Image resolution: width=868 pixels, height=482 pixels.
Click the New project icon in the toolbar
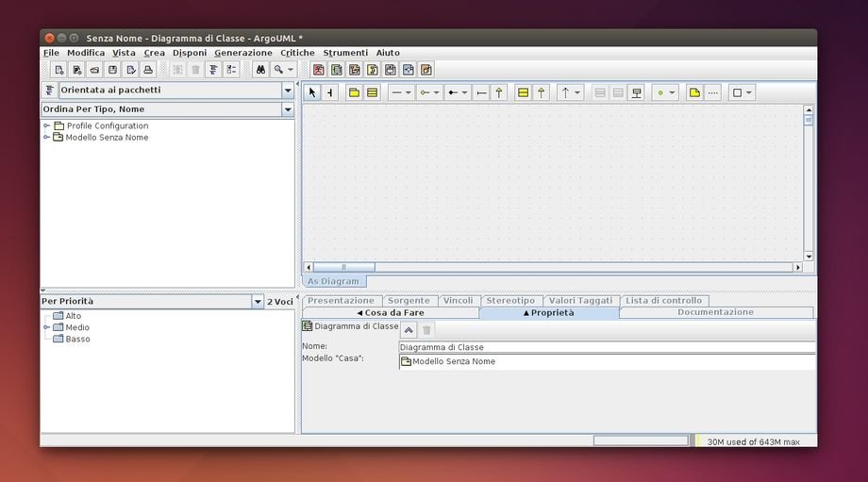point(58,70)
